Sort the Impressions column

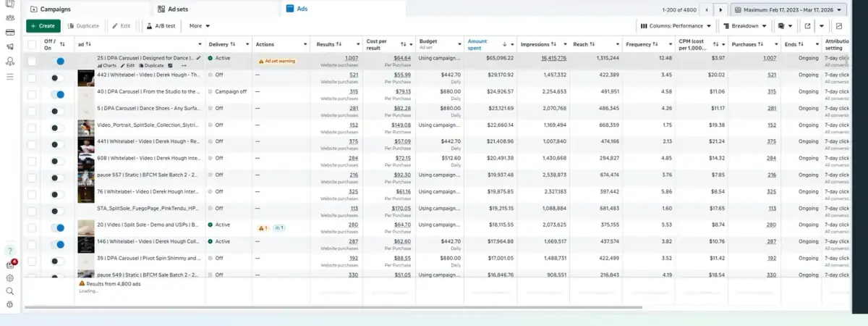point(554,44)
